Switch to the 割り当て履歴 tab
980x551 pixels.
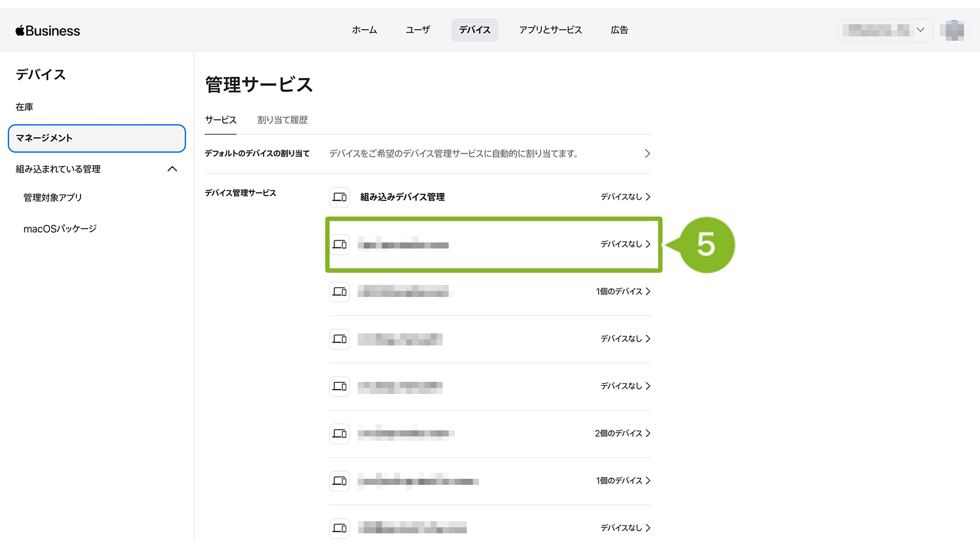click(x=282, y=120)
